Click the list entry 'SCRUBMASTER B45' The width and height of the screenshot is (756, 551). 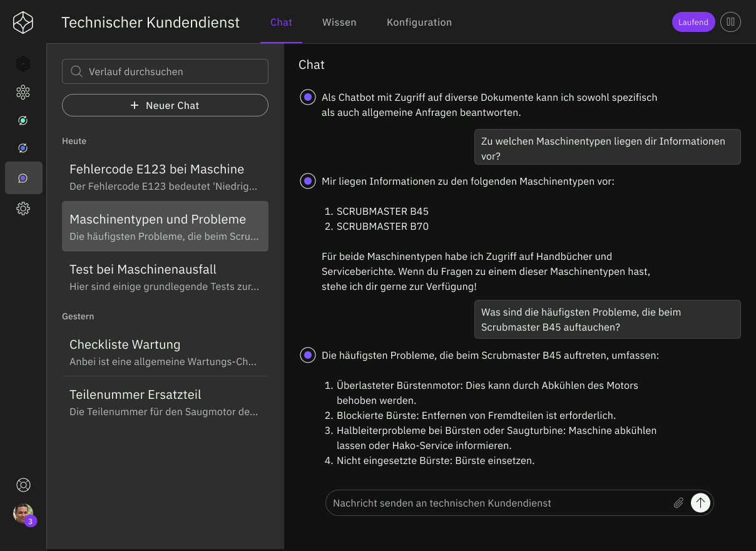point(382,211)
